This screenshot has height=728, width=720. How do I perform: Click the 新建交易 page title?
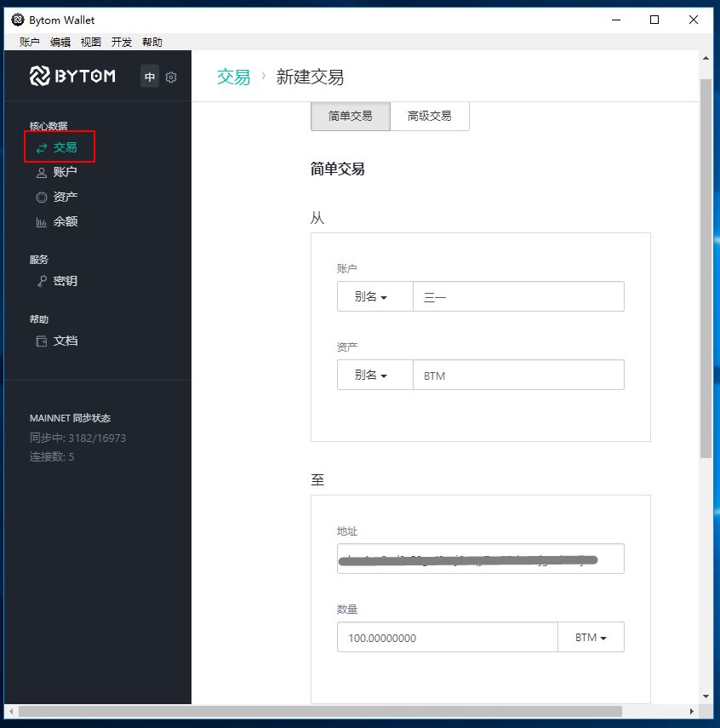click(x=310, y=77)
